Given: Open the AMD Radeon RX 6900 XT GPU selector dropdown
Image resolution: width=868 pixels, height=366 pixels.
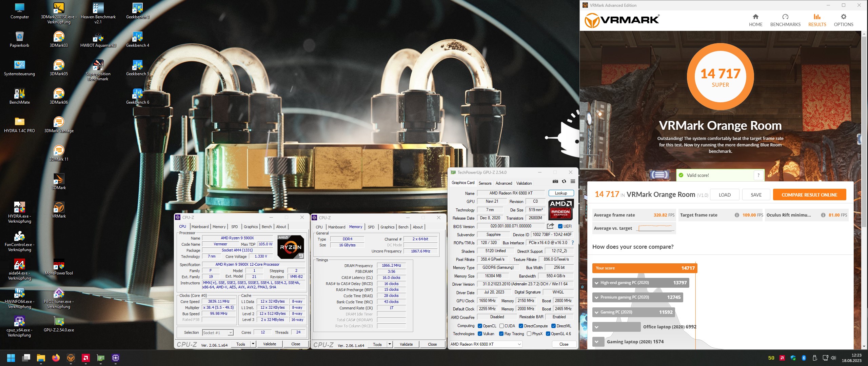Looking at the screenshot, I should pyautogui.click(x=486, y=344).
